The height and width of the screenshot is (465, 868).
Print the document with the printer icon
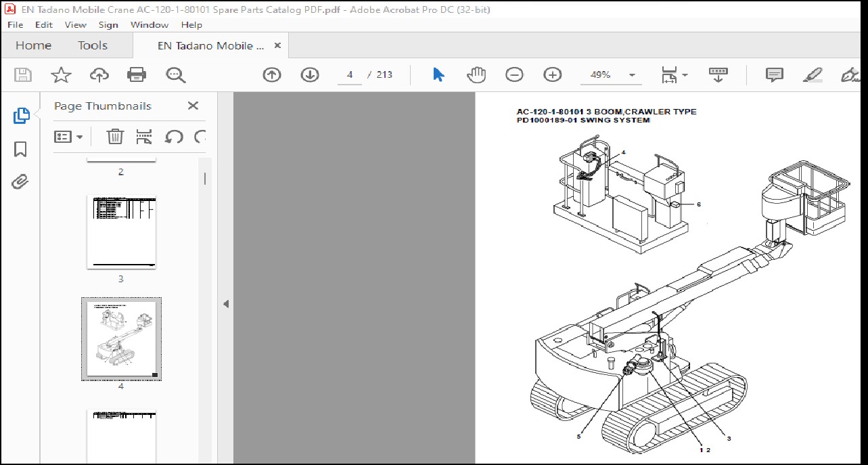tap(137, 75)
